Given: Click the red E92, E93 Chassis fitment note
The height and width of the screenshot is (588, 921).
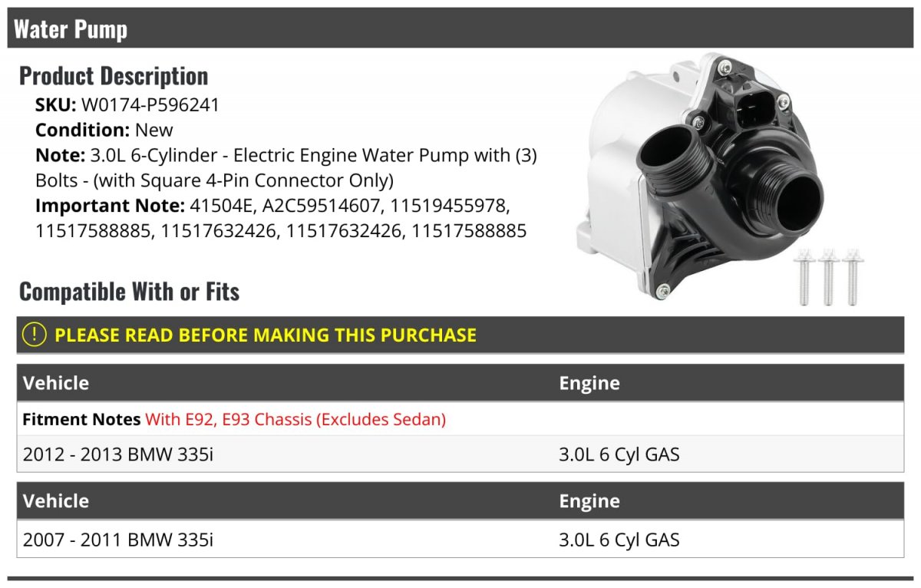Looking at the screenshot, I should (295, 419).
